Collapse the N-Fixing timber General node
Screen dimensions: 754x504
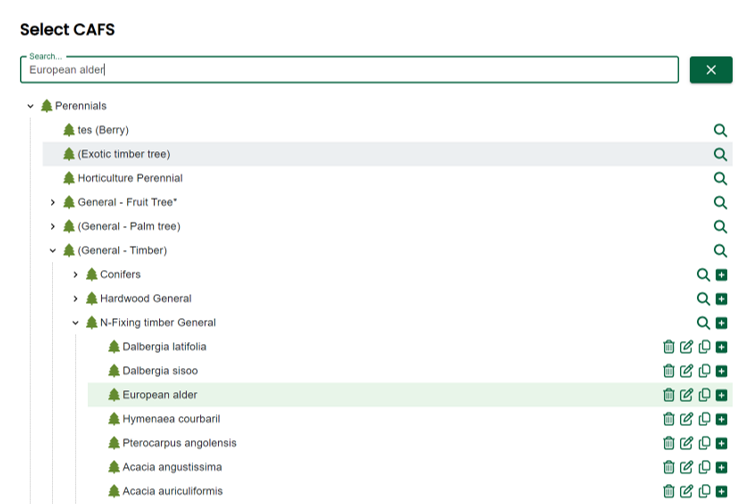(75, 323)
